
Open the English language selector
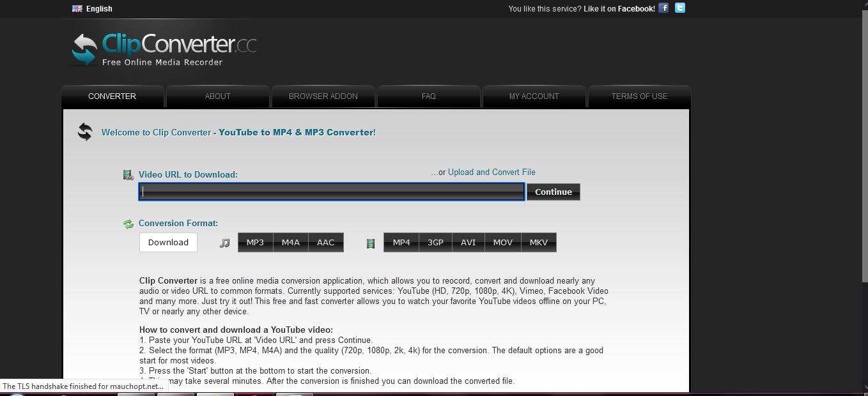[x=99, y=9]
